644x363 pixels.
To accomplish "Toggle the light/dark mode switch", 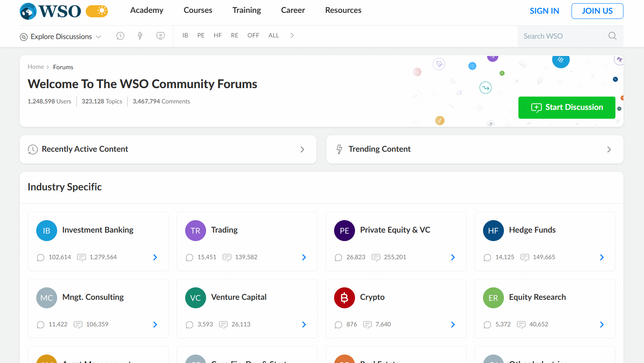I will pos(97,11).
